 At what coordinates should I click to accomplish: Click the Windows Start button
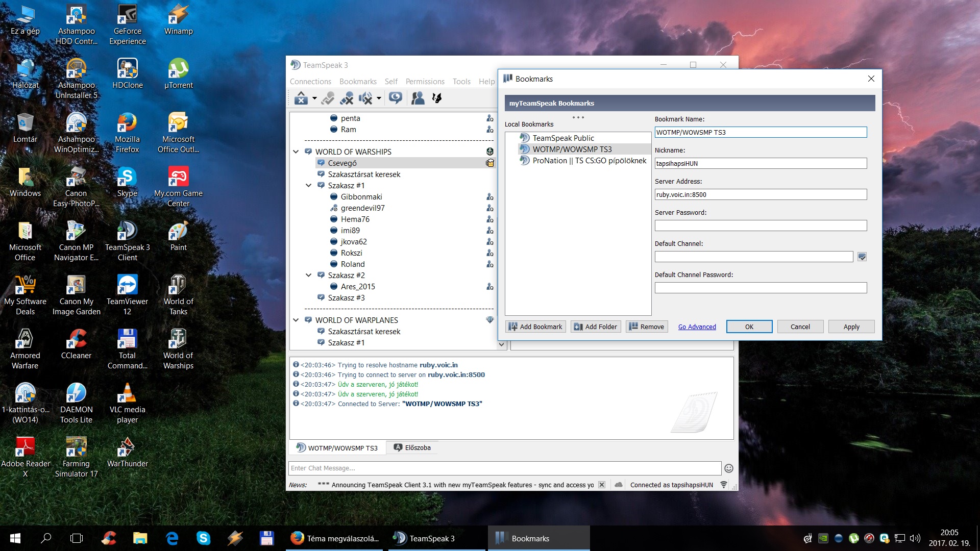[15, 538]
